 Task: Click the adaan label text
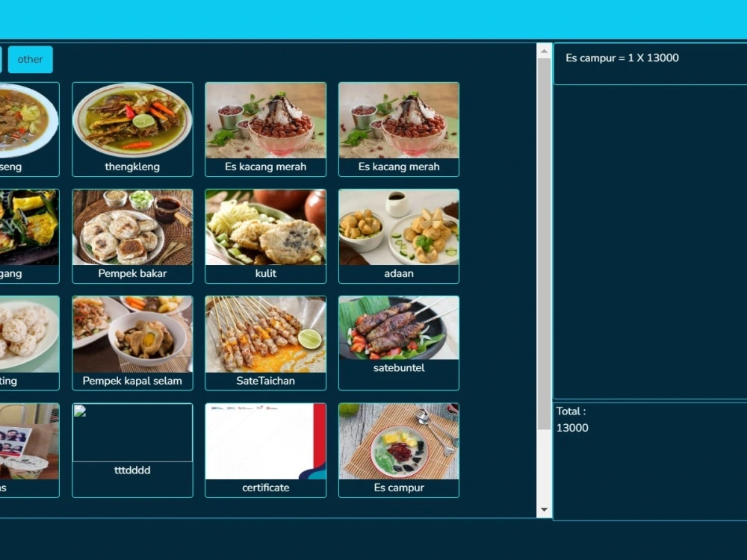pyautogui.click(x=399, y=273)
